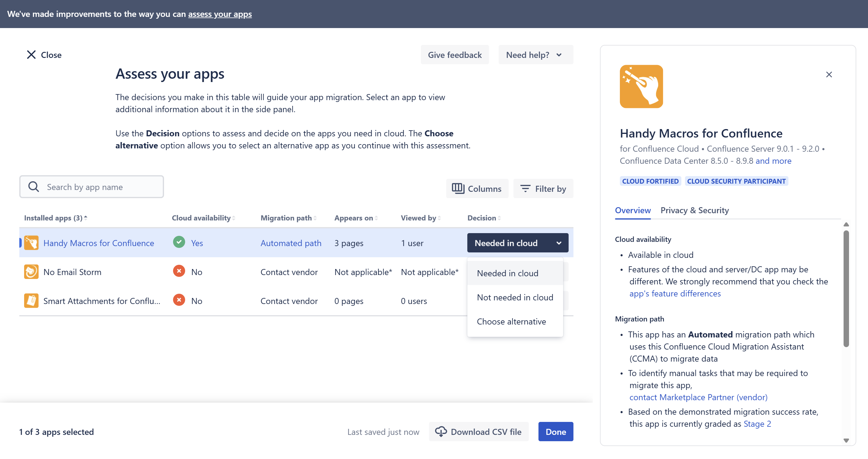
Task: Click the Handy Macros app icon in table
Action: pos(31,243)
